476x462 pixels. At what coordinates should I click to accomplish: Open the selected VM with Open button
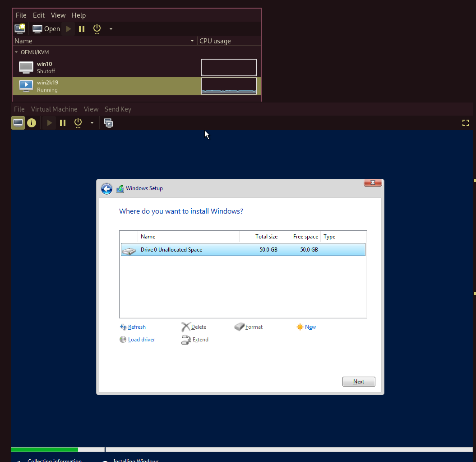pos(46,29)
